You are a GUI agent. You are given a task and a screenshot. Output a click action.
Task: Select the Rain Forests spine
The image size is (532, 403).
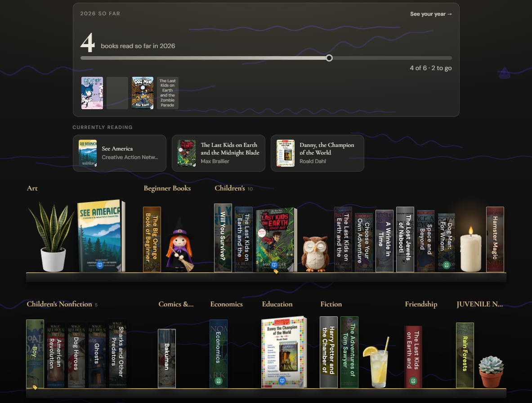click(x=465, y=355)
